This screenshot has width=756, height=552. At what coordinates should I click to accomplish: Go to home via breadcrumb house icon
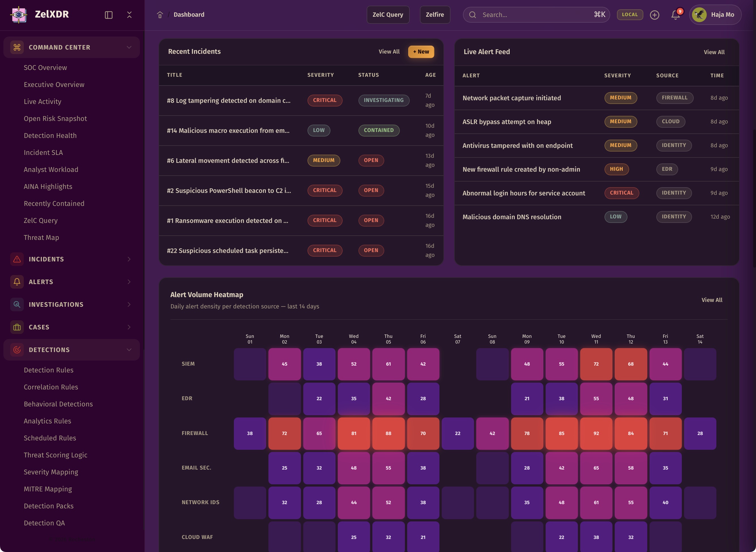tap(160, 15)
